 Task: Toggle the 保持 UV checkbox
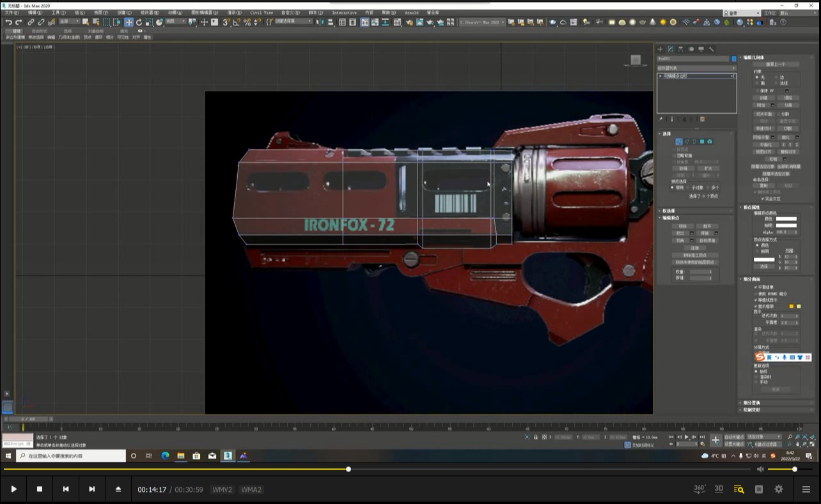[756, 91]
